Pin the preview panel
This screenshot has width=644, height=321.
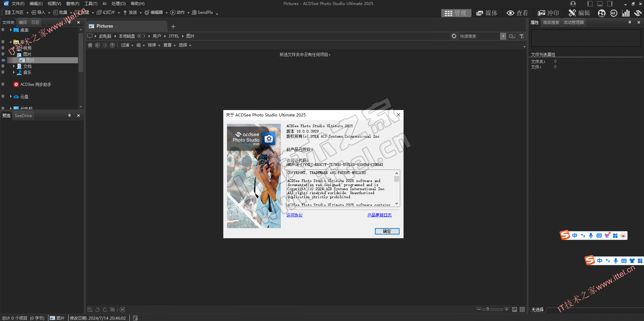(69, 115)
